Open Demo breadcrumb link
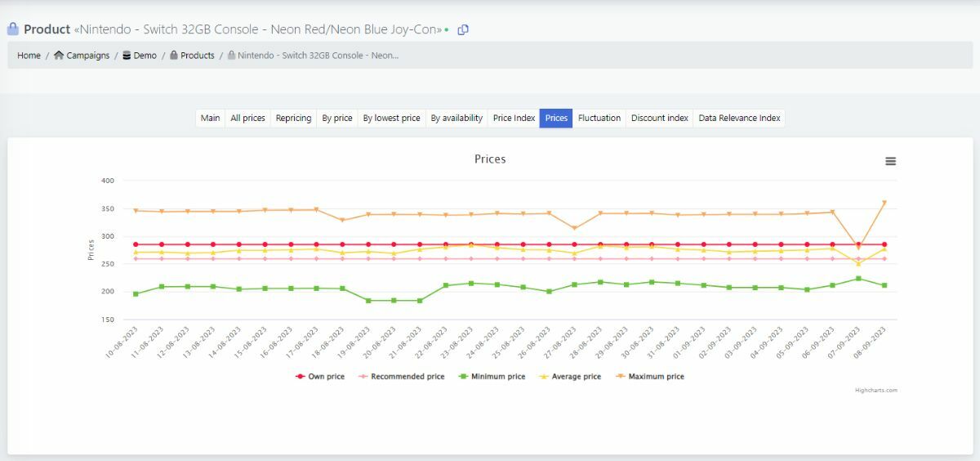Image resolution: width=980 pixels, height=461 pixels. [145, 56]
